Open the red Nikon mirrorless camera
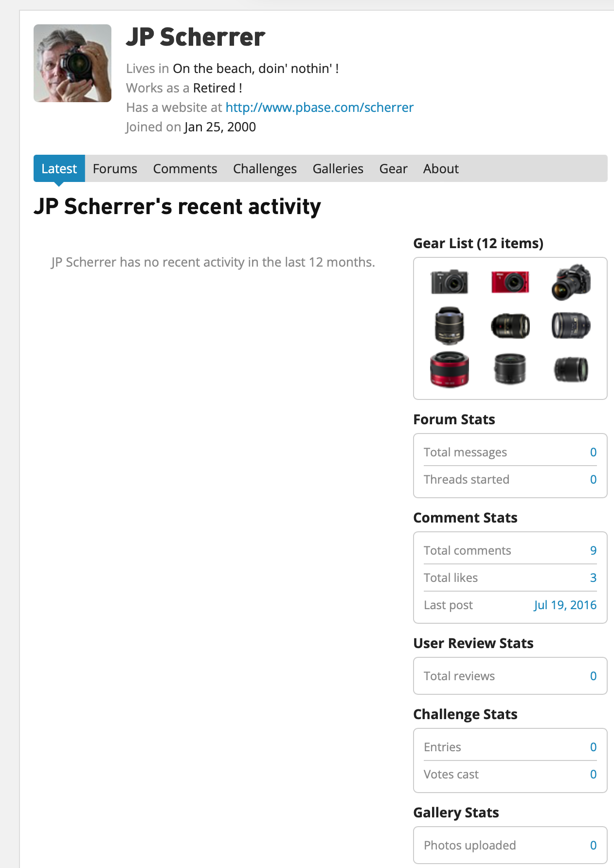The width and height of the screenshot is (614, 868). [510, 282]
